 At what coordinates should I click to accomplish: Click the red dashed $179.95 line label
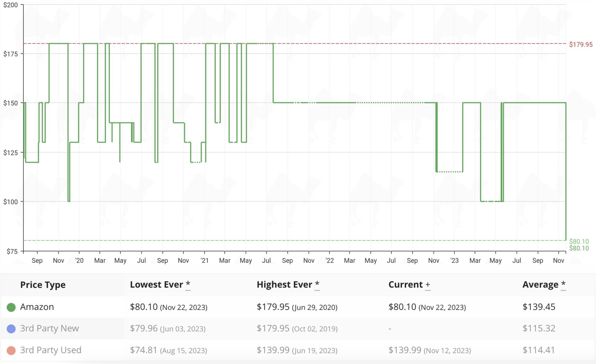(580, 44)
